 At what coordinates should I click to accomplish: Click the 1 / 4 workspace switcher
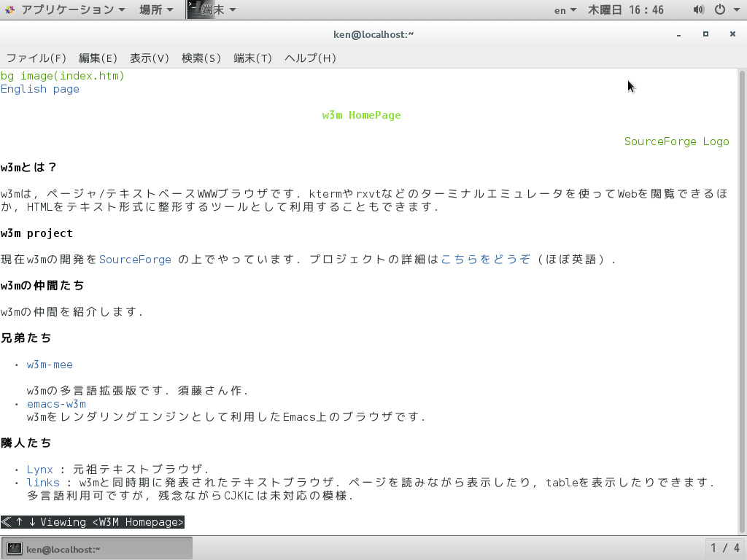726,548
